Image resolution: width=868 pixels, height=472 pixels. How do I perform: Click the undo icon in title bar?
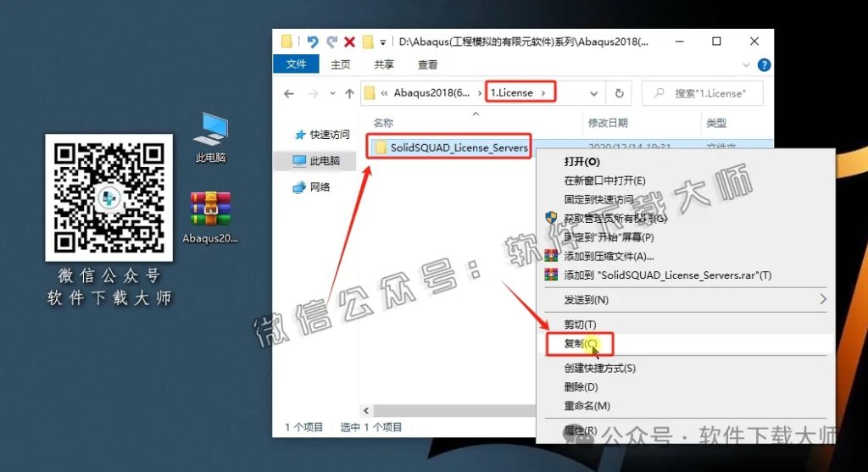click(312, 42)
